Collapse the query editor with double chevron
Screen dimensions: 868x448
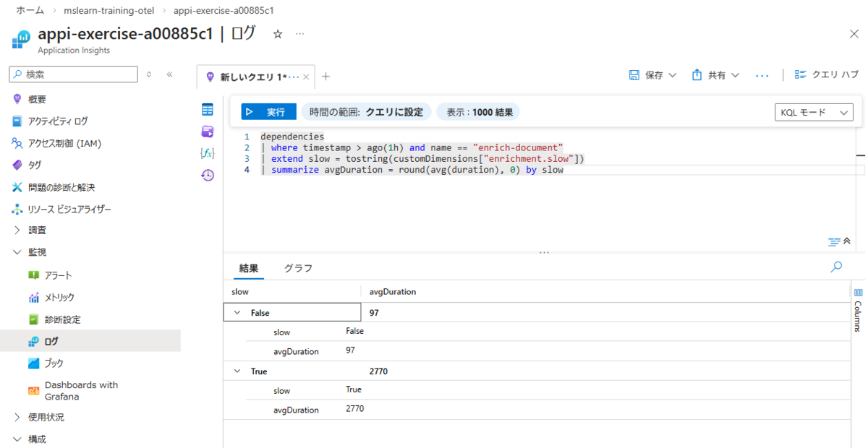point(847,241)
